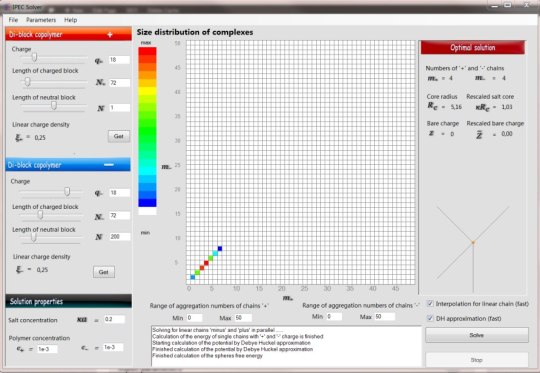Click the Stop button
Screen dimensions: 540x373
tap(477, 360)
